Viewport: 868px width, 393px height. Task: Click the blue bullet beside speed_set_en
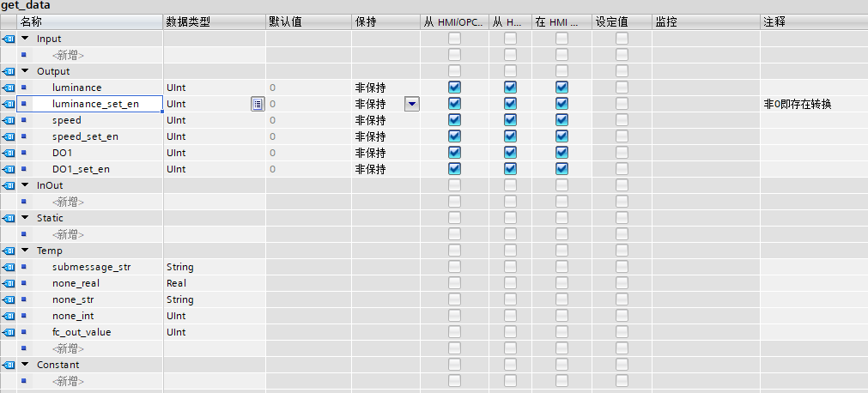[24, 136]
